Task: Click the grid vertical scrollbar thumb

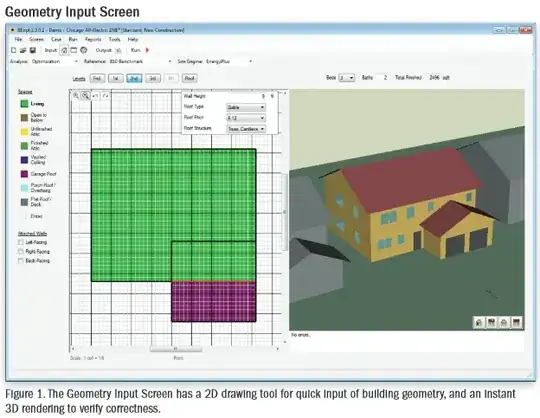Action: point(284,212)
